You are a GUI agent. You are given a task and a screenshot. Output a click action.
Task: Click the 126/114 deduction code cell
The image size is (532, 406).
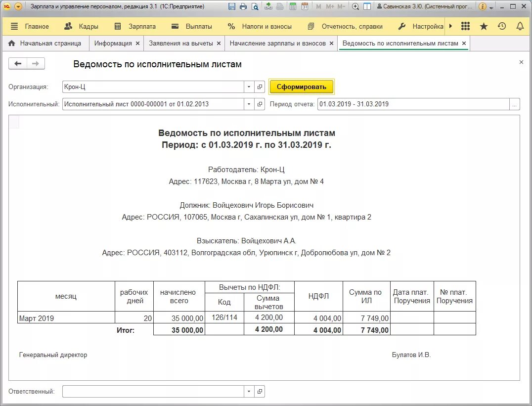click(x=224, y=317)
